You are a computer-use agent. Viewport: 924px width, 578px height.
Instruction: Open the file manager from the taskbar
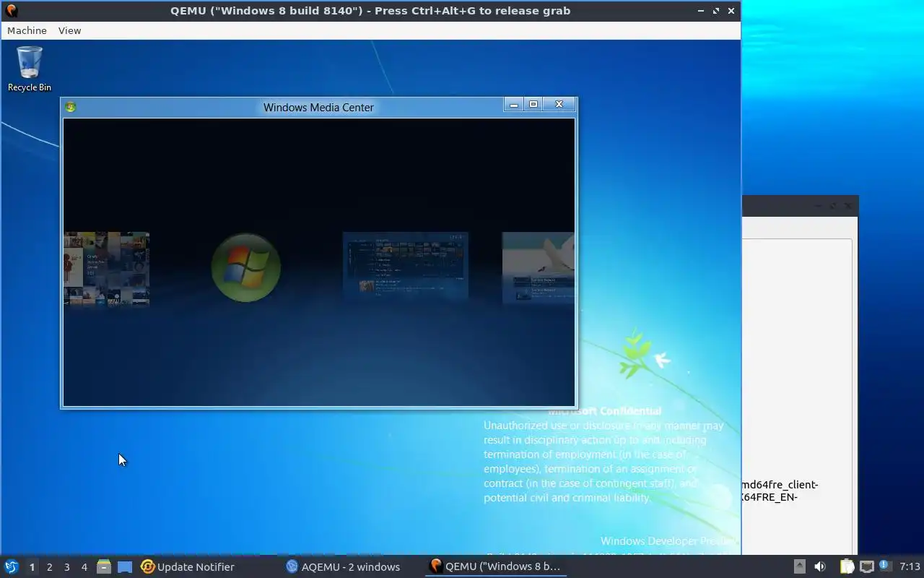tap(104, 567)
